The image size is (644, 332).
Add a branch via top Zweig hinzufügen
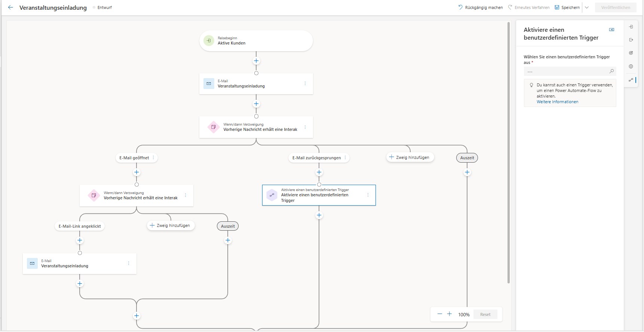410,157
